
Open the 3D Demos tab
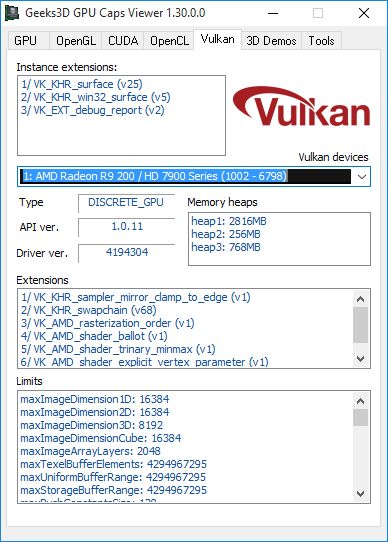271,41
